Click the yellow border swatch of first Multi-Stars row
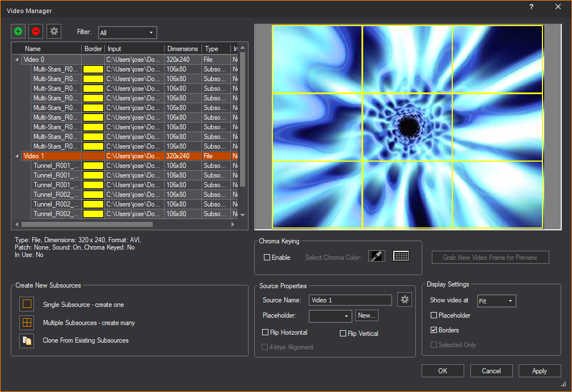572x392 pixels. point(93,69)
